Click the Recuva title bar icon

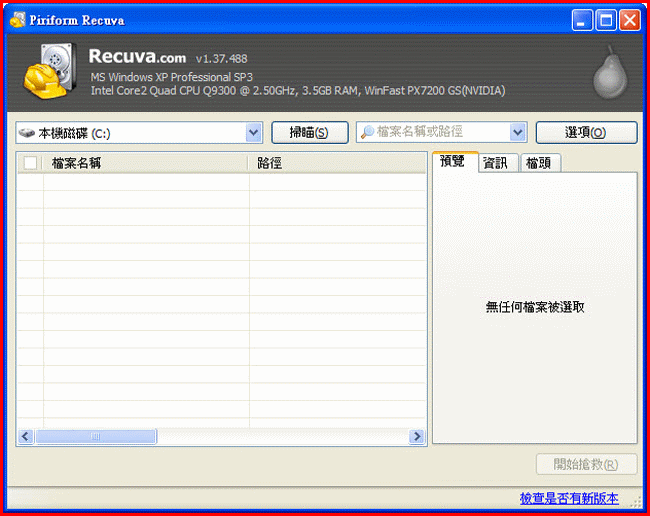pos(18,20)
